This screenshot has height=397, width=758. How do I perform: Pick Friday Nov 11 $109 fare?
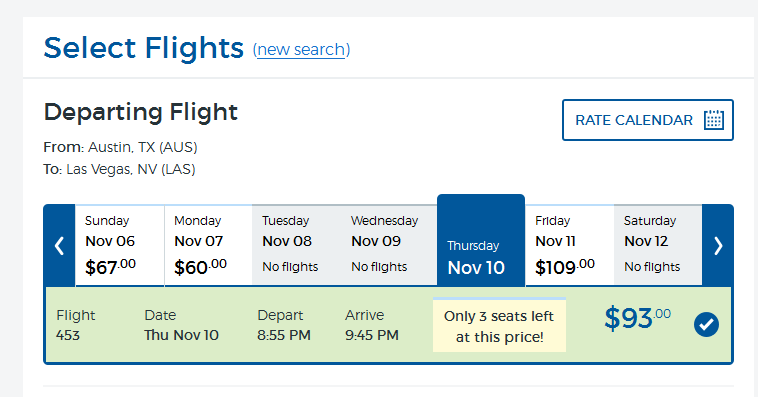pos(569,246)
